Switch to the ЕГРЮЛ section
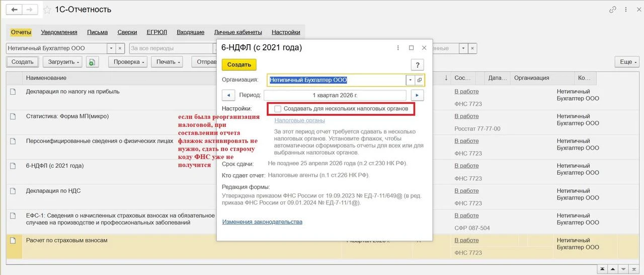This screenshot has height=275, width=644. tap(157, 32)
